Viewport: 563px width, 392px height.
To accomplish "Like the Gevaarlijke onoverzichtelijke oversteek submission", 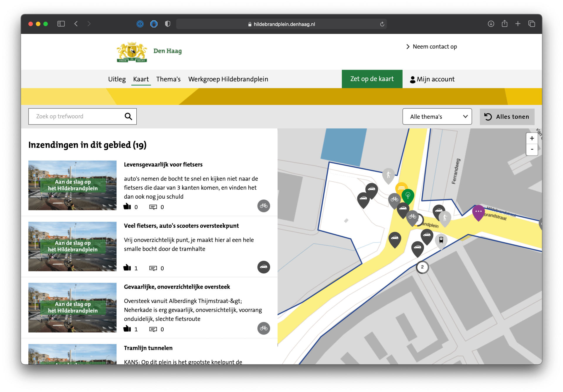I will pos(127,329).
